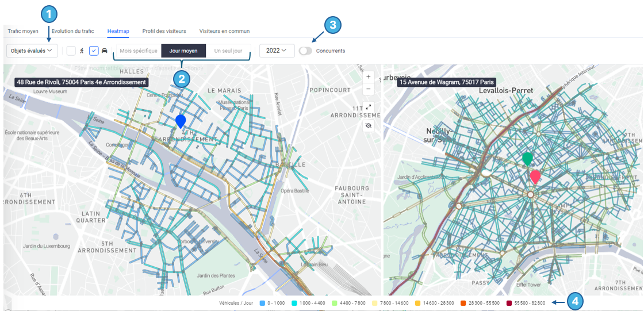Enable the Concurrents toggle switch
Image resolution: width=644 pixels, height=311 pixels.
point(305,51)
